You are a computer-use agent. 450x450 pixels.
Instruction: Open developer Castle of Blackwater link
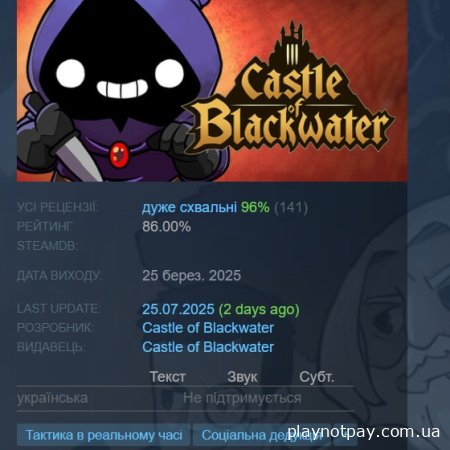tap(208, 328)
